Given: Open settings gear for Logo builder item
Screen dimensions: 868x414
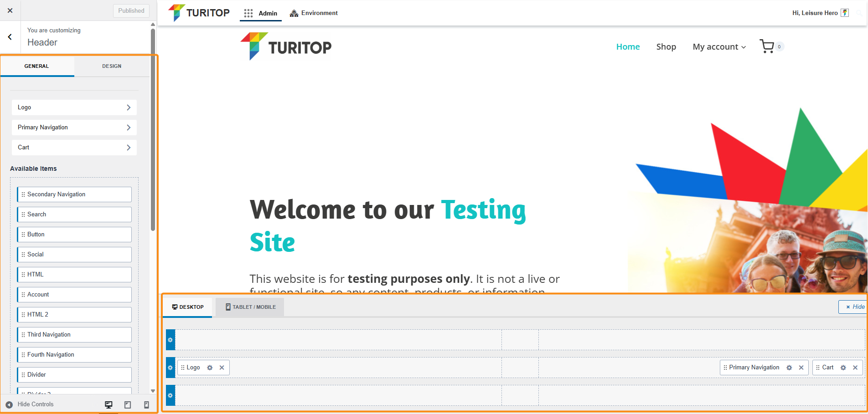Looking at the screenshot, I should (210, 368).
